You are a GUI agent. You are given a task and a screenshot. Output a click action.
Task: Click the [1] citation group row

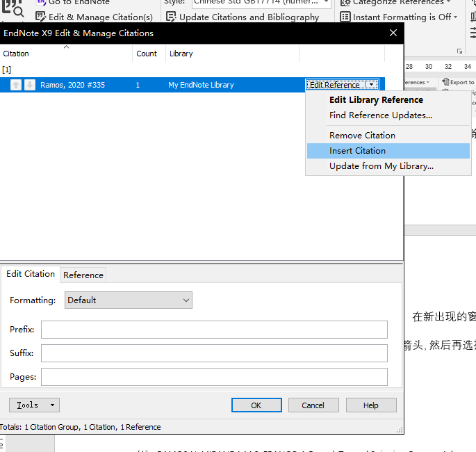7,70
